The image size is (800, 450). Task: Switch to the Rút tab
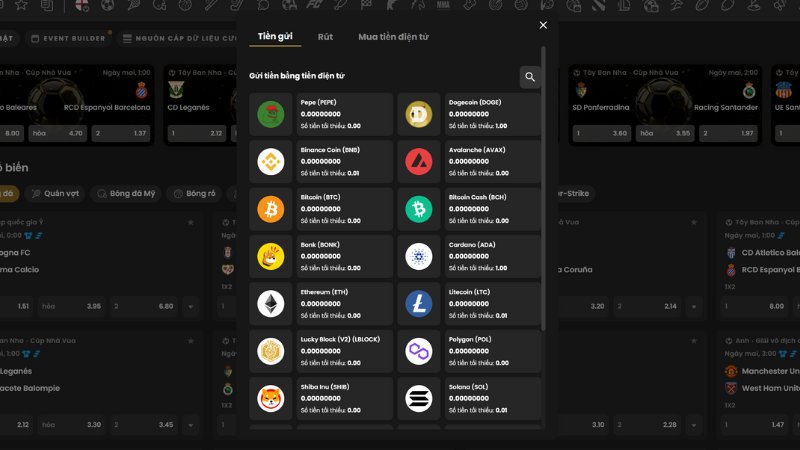coord(325,37)
